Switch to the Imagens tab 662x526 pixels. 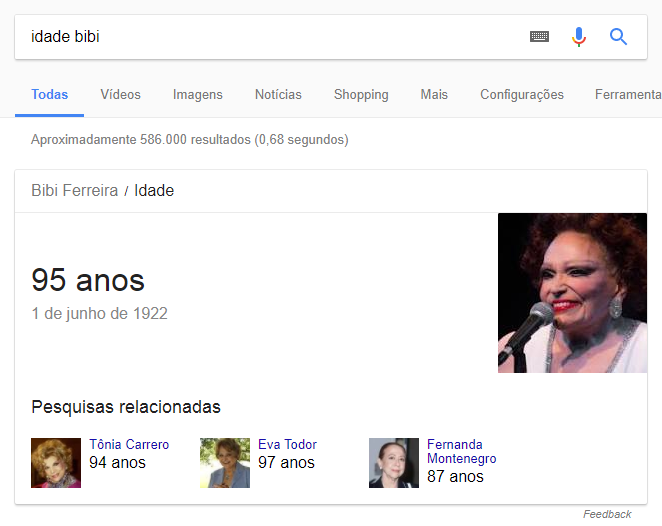(198, 95)
